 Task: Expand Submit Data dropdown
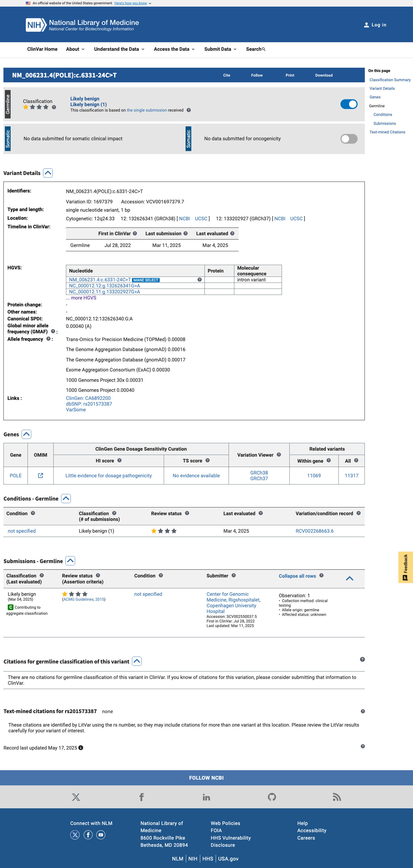[220, 49]
